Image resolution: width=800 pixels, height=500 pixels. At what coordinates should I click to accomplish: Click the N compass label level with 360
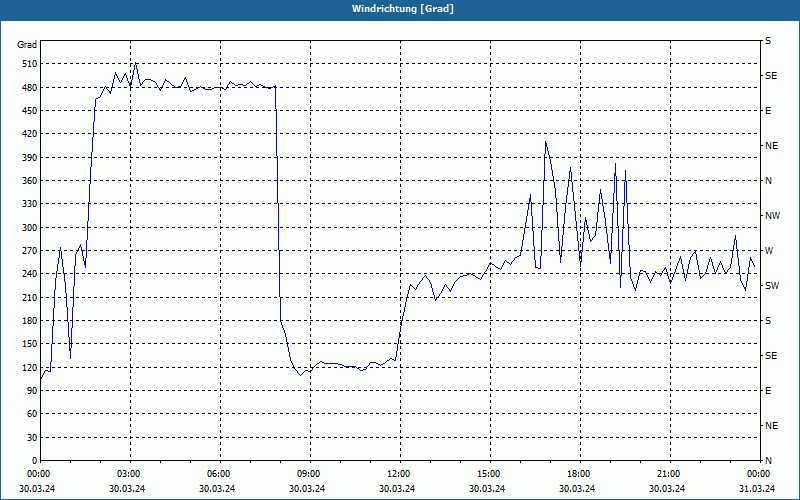pos(769,181)
